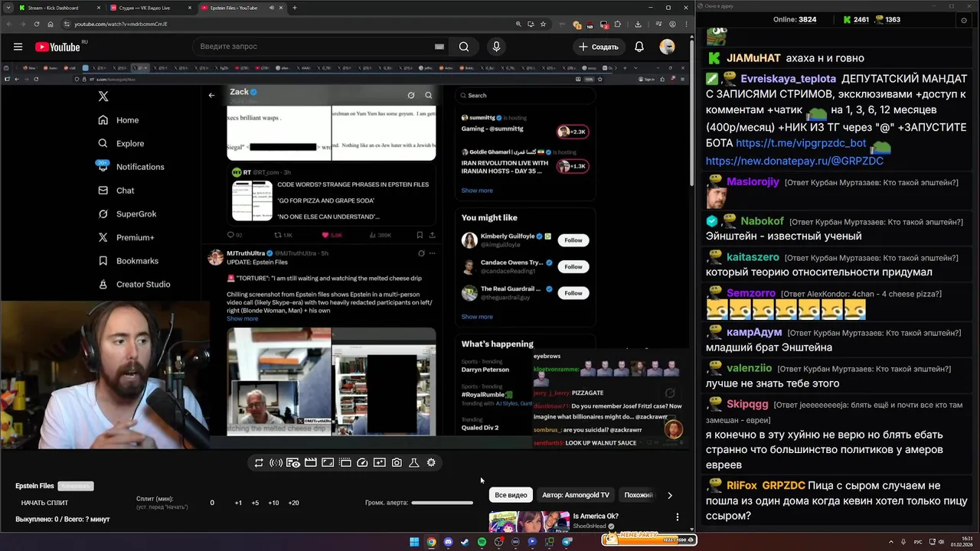980x551 pixels.
Task: Click the loop icon in the player toolbar
Action: pyautogui.click(x=259, y=463)
